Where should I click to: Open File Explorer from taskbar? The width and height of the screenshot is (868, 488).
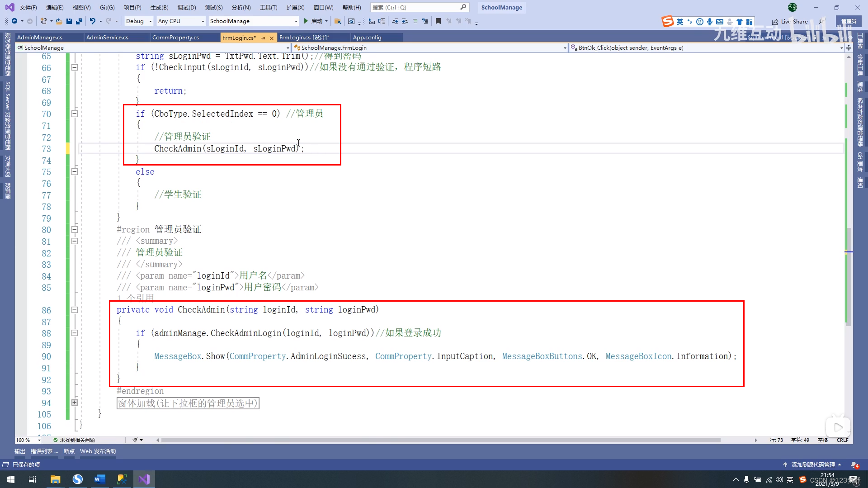pyautogui.click(x=55, y=479)
